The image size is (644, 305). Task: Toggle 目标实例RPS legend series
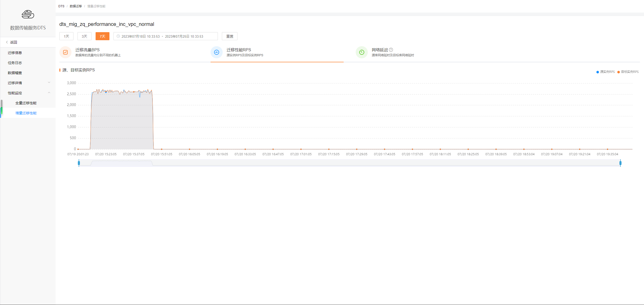pyautogui.click(x=628, y=72)
